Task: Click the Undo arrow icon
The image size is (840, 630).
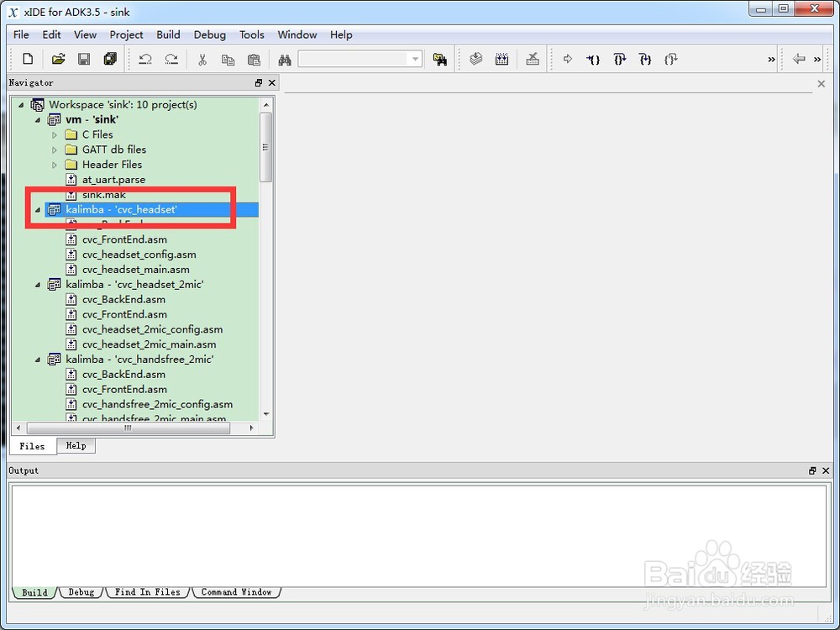Action: click(x=145, y=59)
